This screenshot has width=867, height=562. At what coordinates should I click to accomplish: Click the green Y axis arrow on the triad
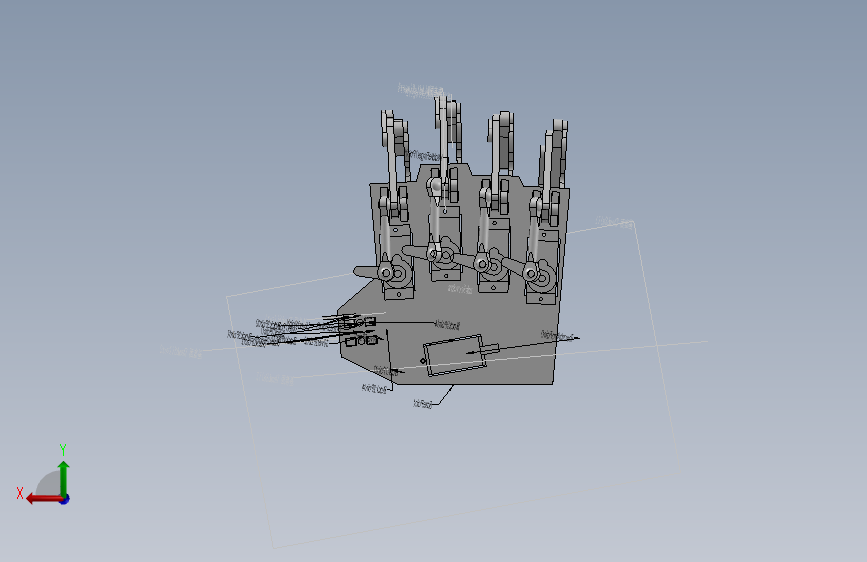pyautogui.click(x=64, y=478)
